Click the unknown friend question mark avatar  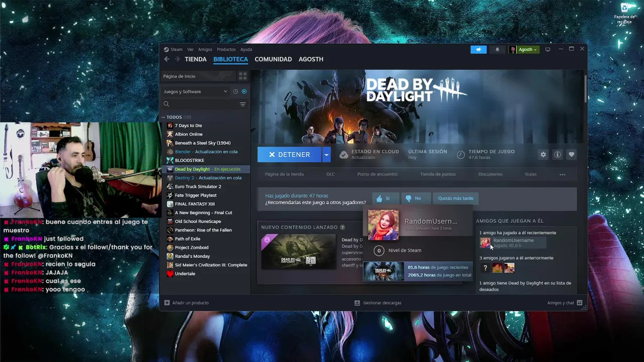[485, 268]
